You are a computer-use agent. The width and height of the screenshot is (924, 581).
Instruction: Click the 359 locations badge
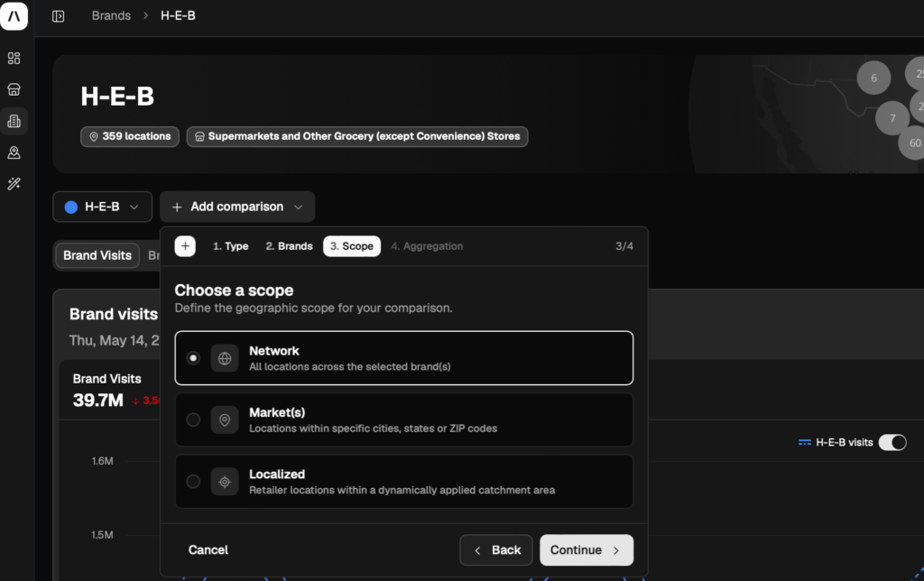coord(130,137)
